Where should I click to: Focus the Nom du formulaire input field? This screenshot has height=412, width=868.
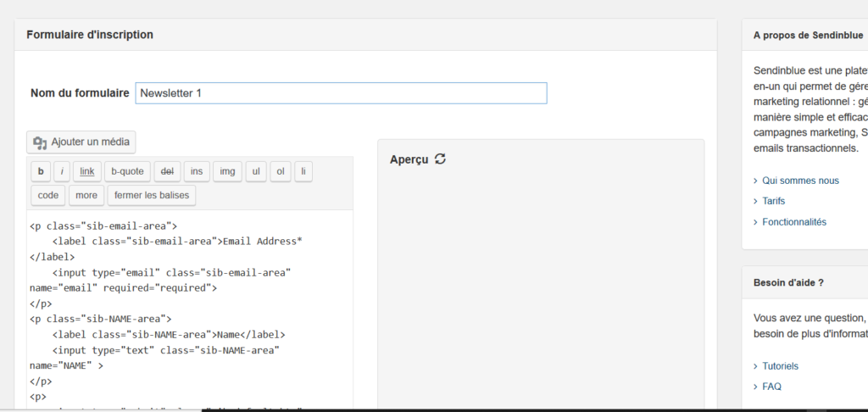tap(341, 93)
